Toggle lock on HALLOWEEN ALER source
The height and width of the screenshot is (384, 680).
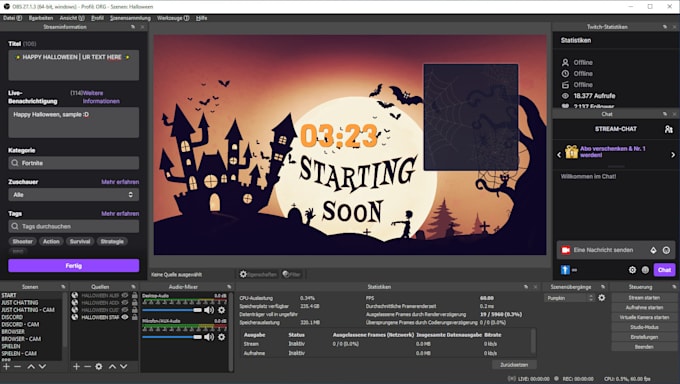click(134, 295)
